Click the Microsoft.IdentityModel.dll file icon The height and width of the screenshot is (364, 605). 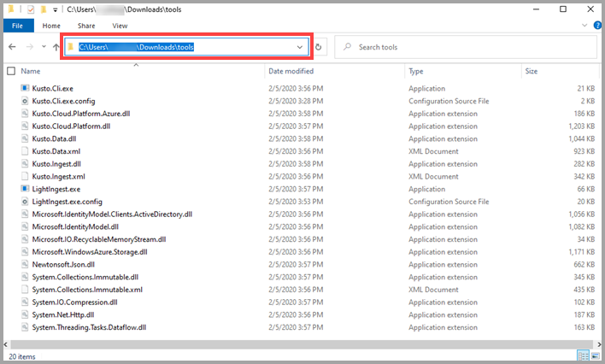(25, 226)
